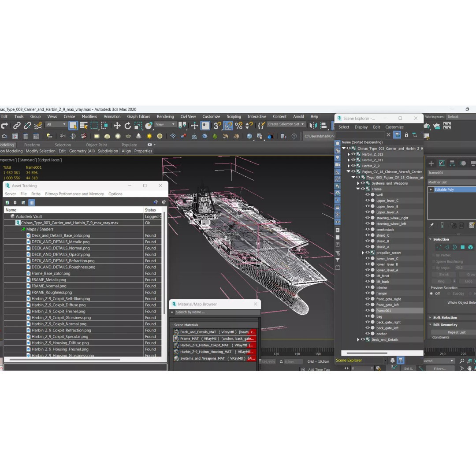Click the Asset Tracking refresh icon

(x=7, y=202)
